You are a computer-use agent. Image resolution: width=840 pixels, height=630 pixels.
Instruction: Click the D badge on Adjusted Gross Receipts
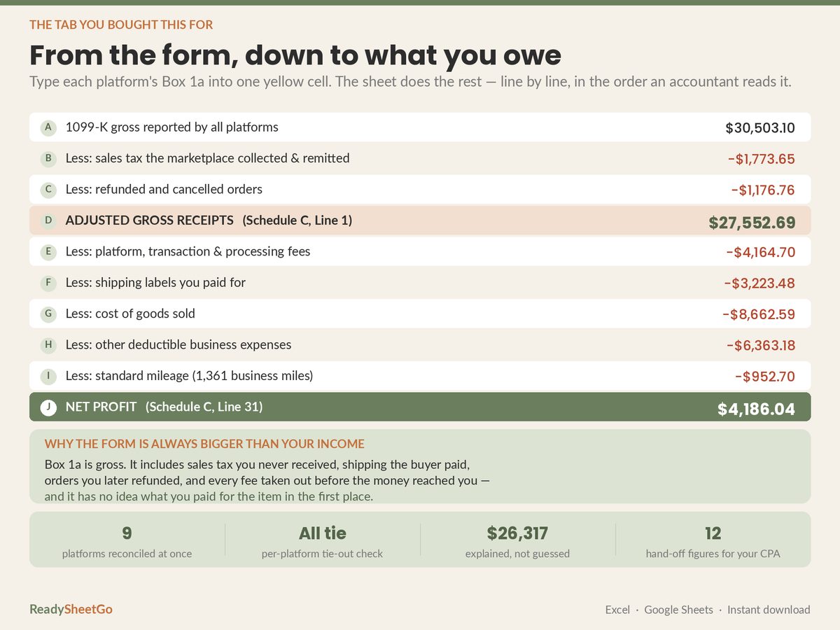point(48,220)
